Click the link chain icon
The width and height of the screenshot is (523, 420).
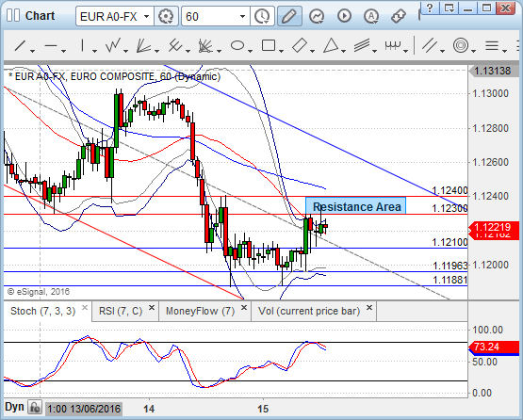point(399,16)
